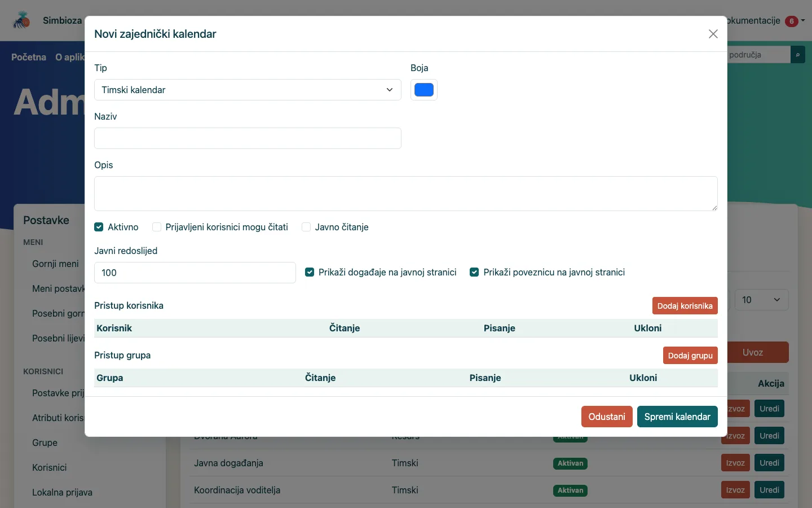The width and height of the screenshot is (812, 508).
Task: Open Grupe in the sidebar
Action: 45,443
